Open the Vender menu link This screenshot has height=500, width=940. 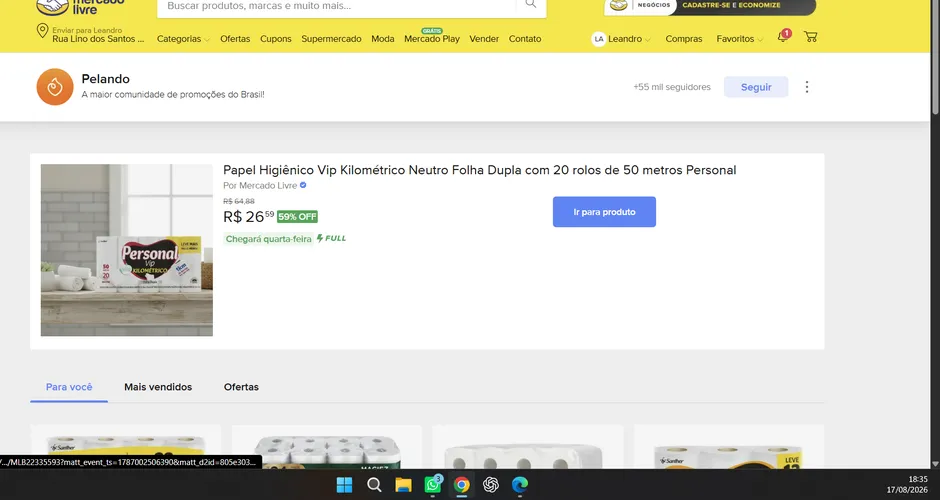pos(484,39)
